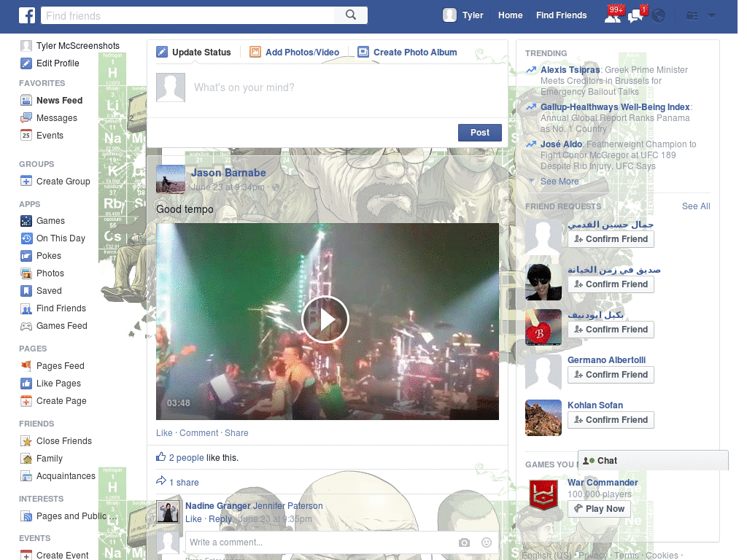Open the privacy shortcuts lock icon
Viewport: 747px width, 560px height.
692,16
